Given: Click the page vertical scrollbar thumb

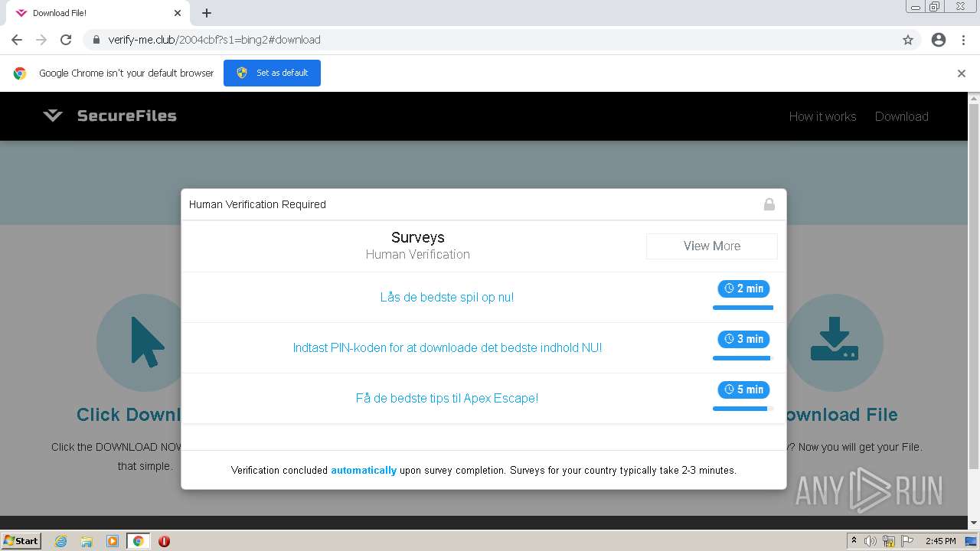Looking at the screenshot, I should (x=974, y=285).
